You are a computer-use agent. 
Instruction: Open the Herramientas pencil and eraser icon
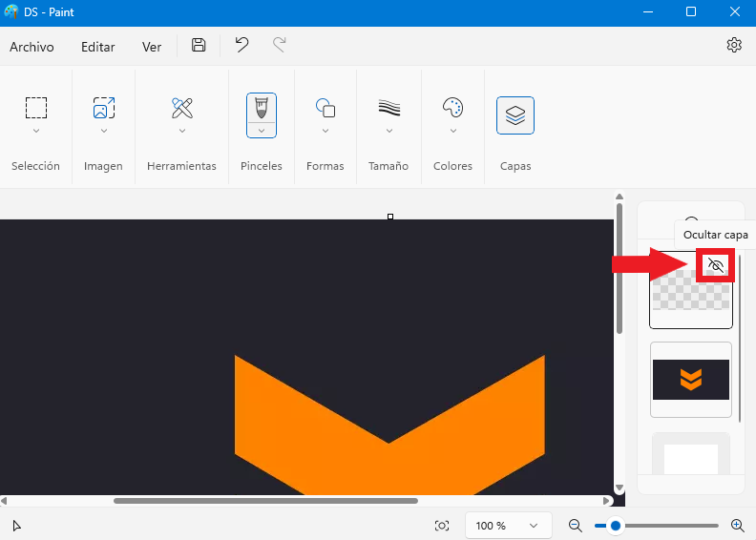(x=181, y=108)
